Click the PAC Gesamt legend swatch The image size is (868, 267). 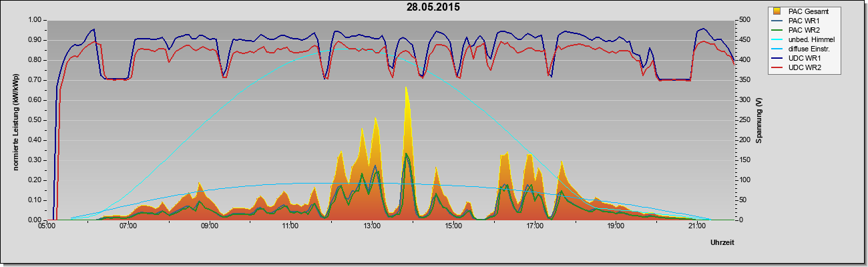(x=776, y=11)
